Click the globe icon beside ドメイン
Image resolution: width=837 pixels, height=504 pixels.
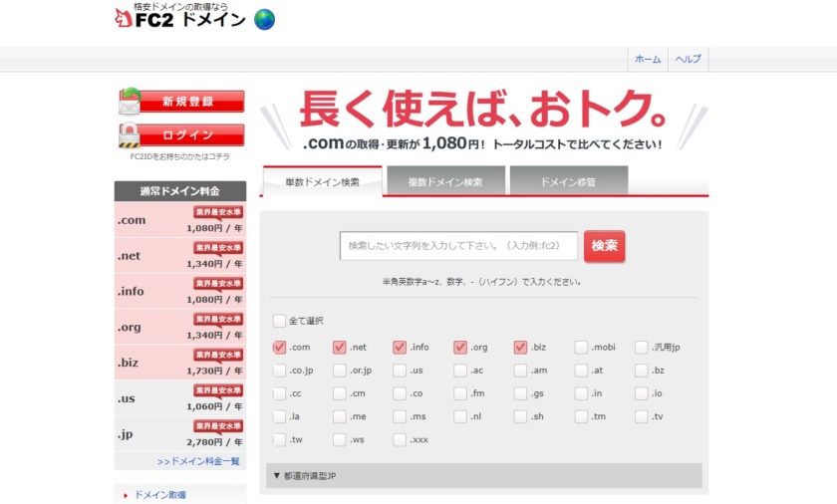(264, 19)
